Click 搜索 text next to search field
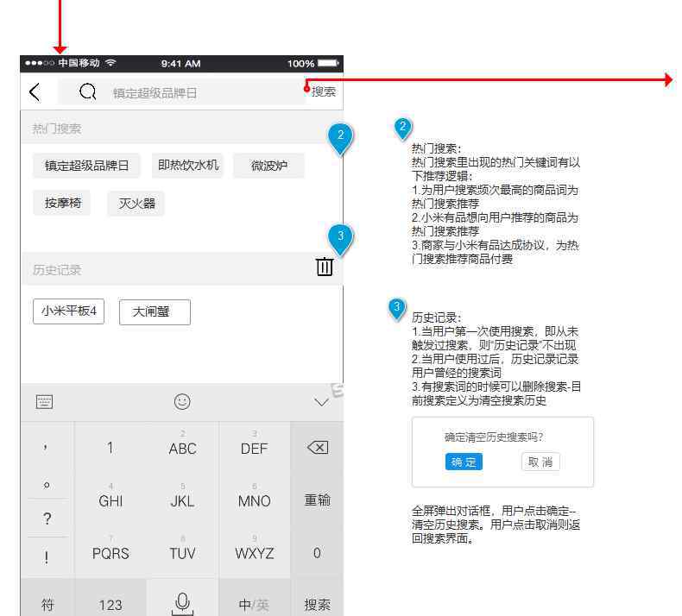 [324, 91]
